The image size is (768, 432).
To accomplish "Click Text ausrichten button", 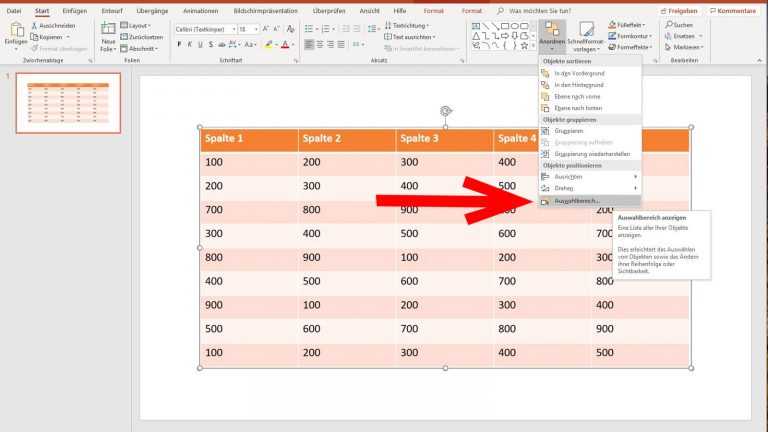I will [x=410, y=37].
